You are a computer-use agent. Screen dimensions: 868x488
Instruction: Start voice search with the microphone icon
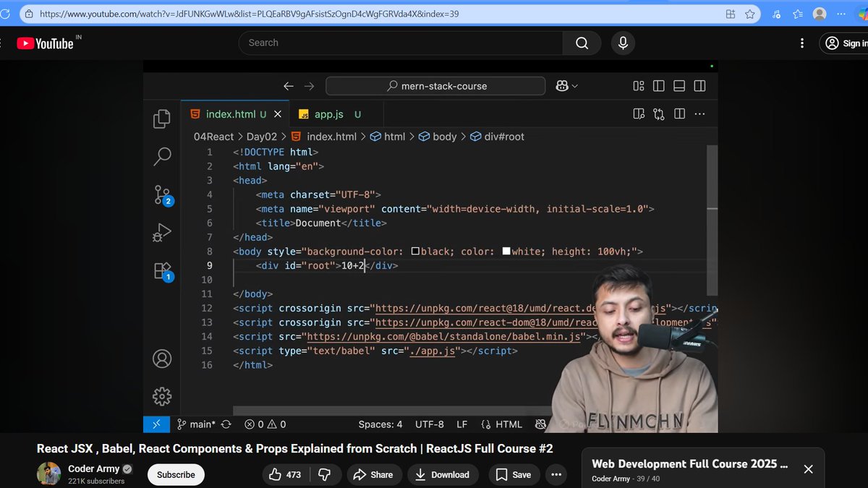click(x=623, y=43)
